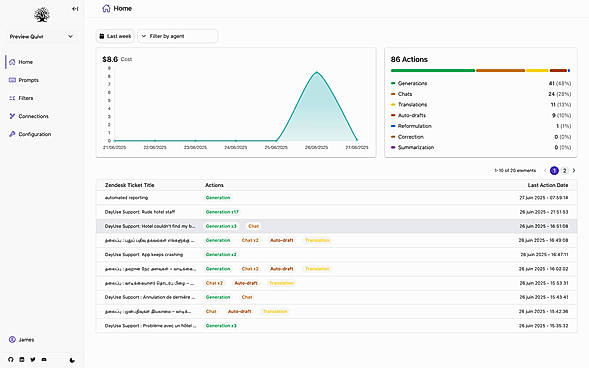
Task: Click the 1-10 of 20 elements label
Action: 515,170
